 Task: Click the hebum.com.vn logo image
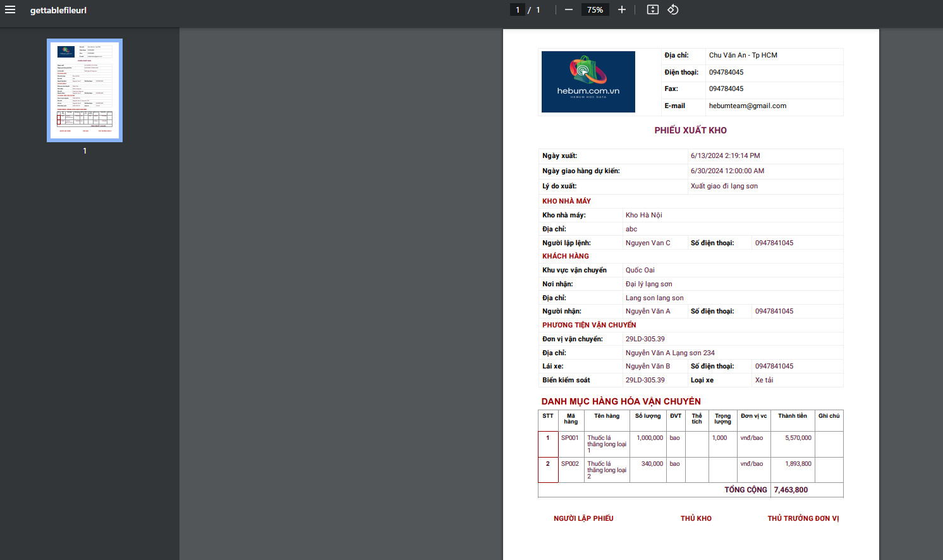click(588, 82)
